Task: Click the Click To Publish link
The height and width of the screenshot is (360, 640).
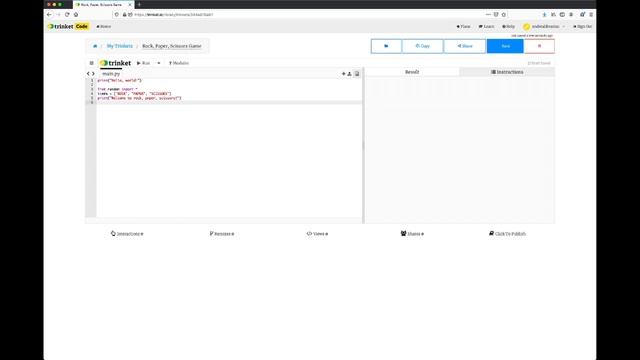Action: click(x=507, y=234)
